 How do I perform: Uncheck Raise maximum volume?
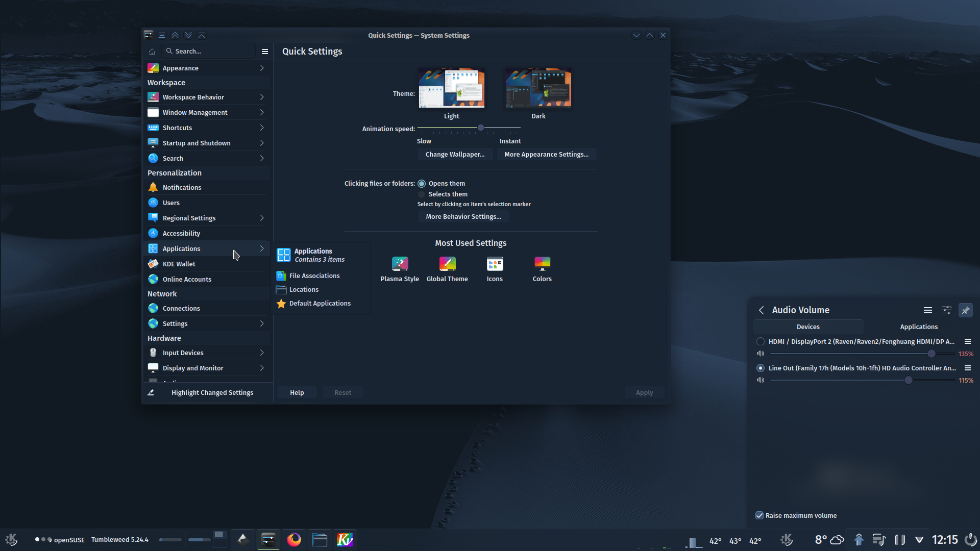click(x=759, y=515)
